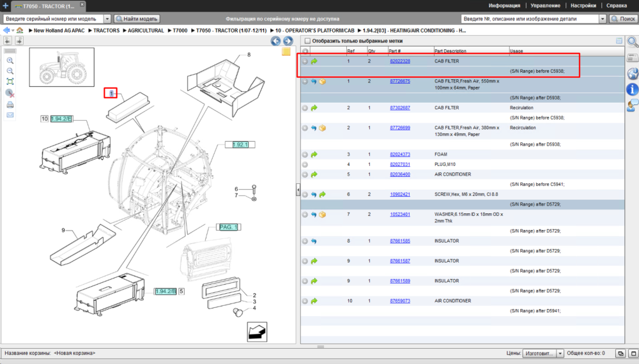Add part 82022328 with its plus button

coord(305,61)
